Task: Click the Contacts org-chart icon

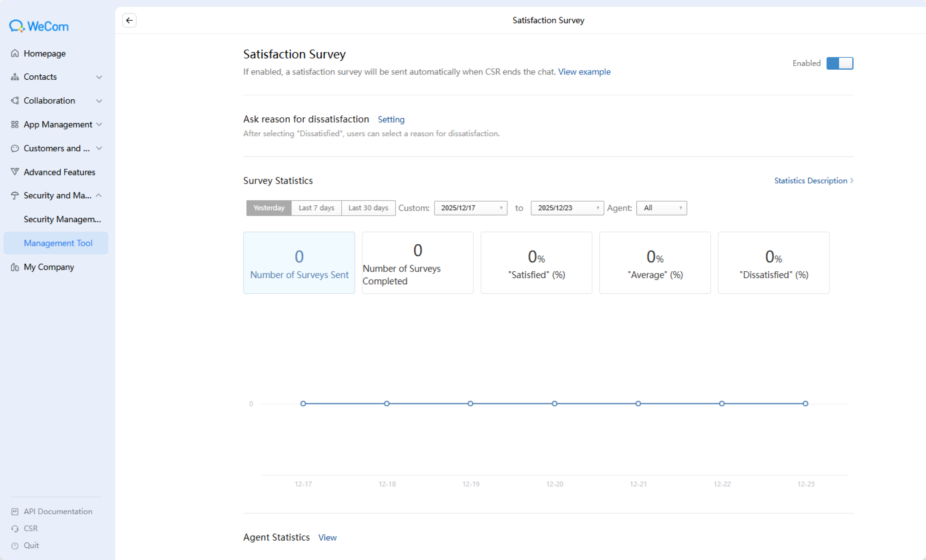Action: click(15, 77)
